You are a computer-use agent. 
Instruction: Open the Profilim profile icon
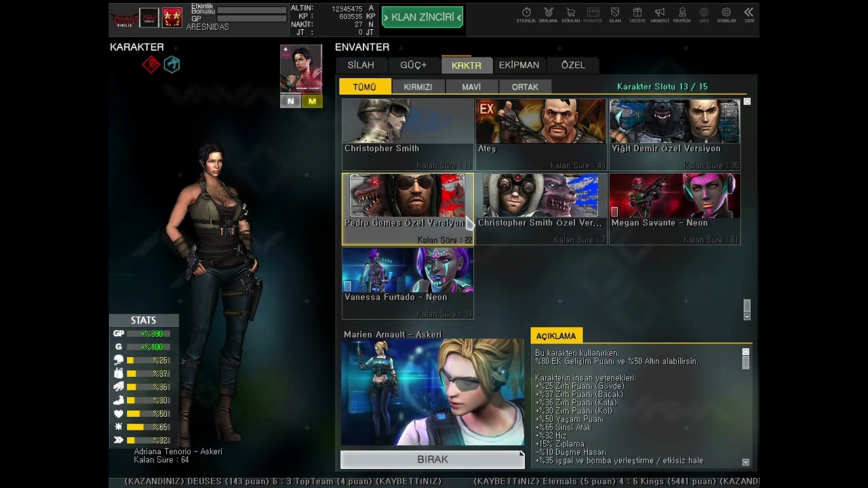tap(682, 15)
